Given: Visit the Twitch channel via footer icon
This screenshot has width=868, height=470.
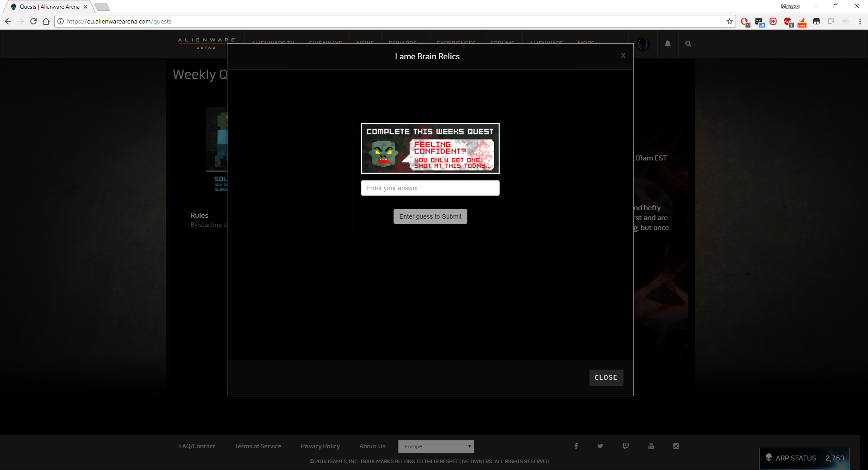Looking at the screenshot, I should [626, 446].
